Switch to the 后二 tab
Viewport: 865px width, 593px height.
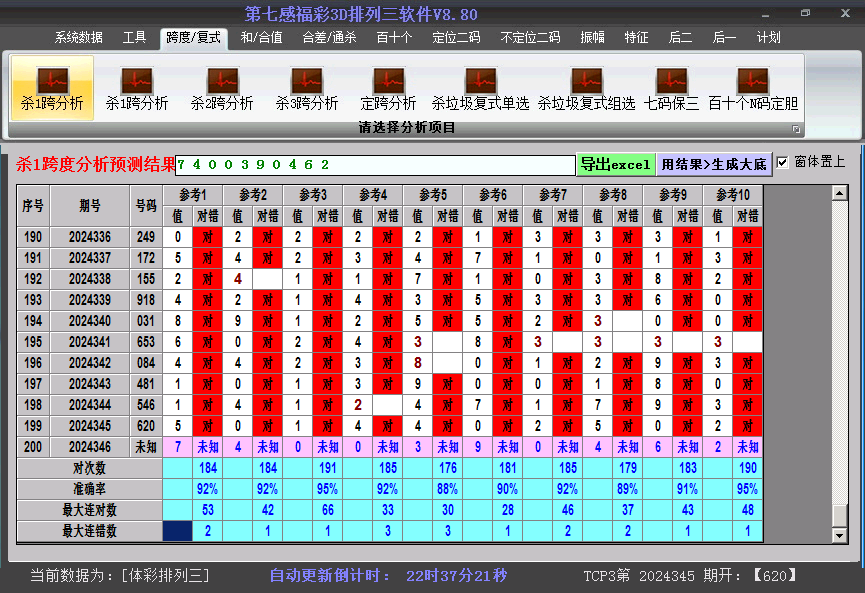[x=680, y=38]
